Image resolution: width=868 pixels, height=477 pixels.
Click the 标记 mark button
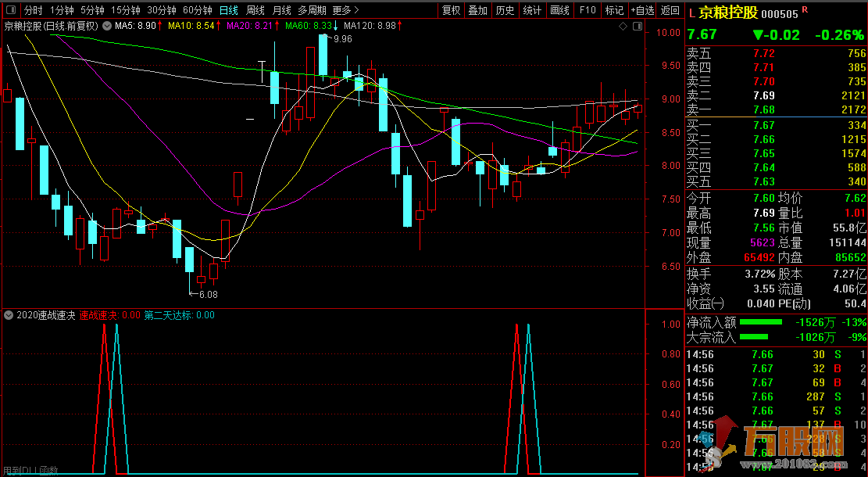614,10
